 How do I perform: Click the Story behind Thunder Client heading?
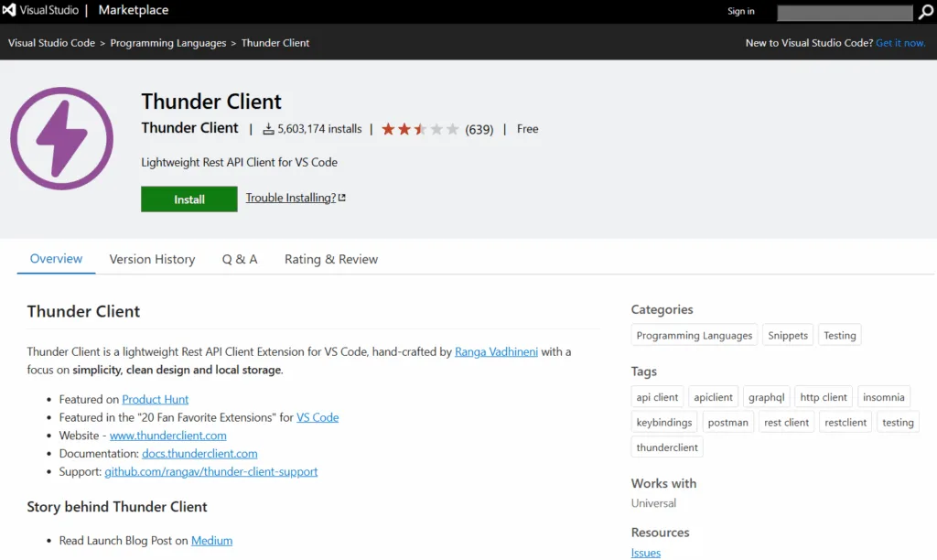click(116, 507)
